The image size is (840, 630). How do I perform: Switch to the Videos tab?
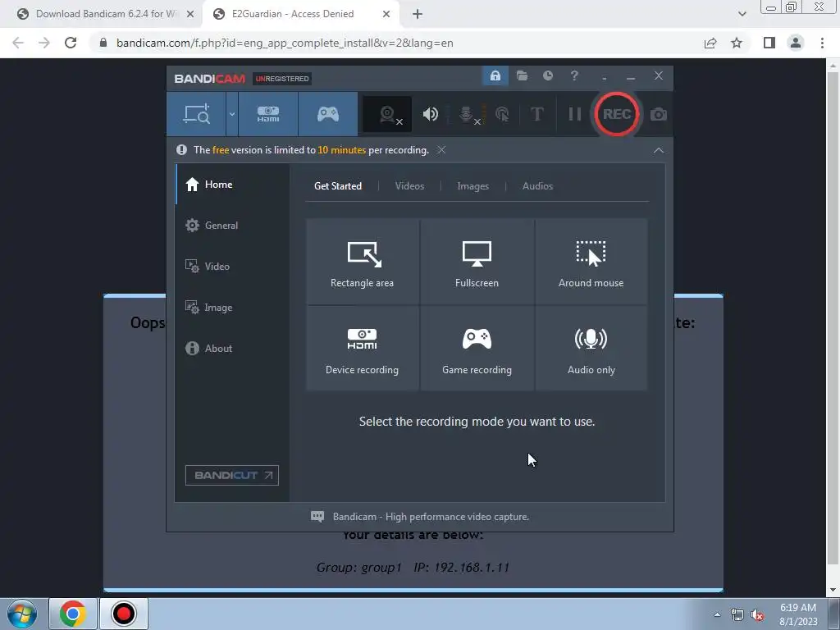coord(410,186)
